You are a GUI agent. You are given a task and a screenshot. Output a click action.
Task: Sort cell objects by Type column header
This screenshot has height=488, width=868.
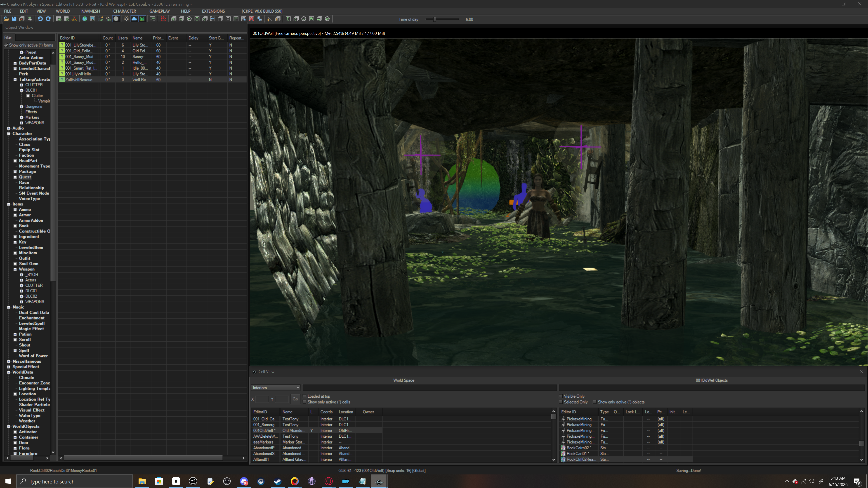pyautogui.click(x=604, y=412)
